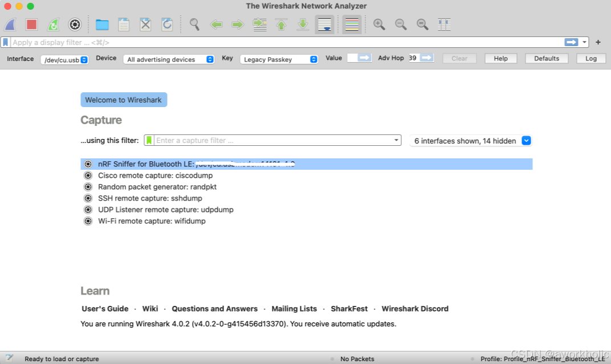This screenshot has width=611, height=364.
Task: Open a capture file folder icon
Action: point(102,24)
